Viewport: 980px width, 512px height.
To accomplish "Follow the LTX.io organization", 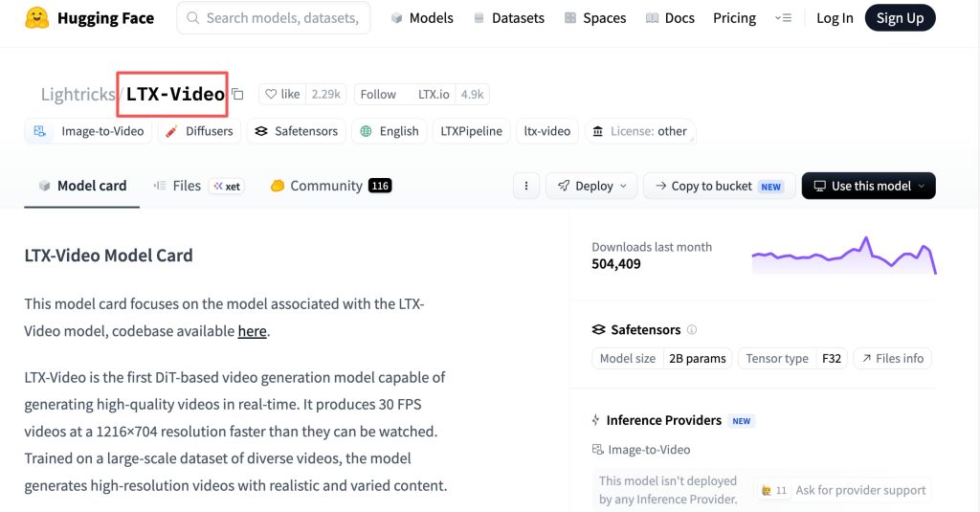I will click(x=405, y=94).
